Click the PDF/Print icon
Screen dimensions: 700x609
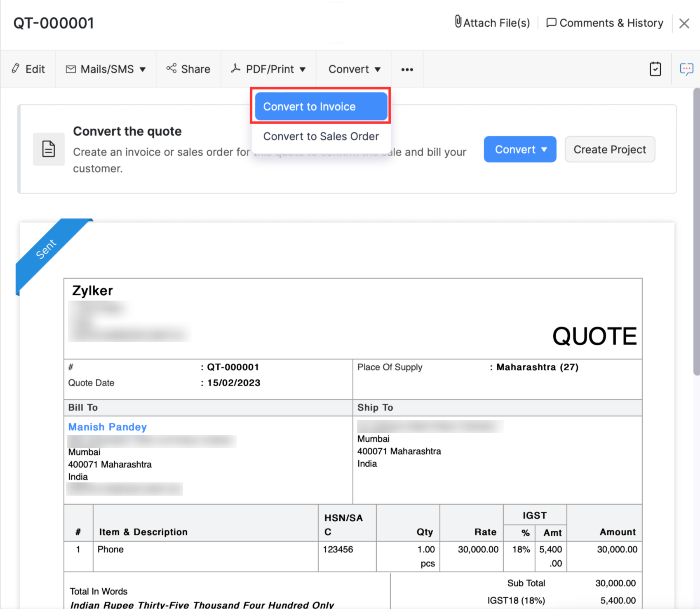tap(235, 69)
